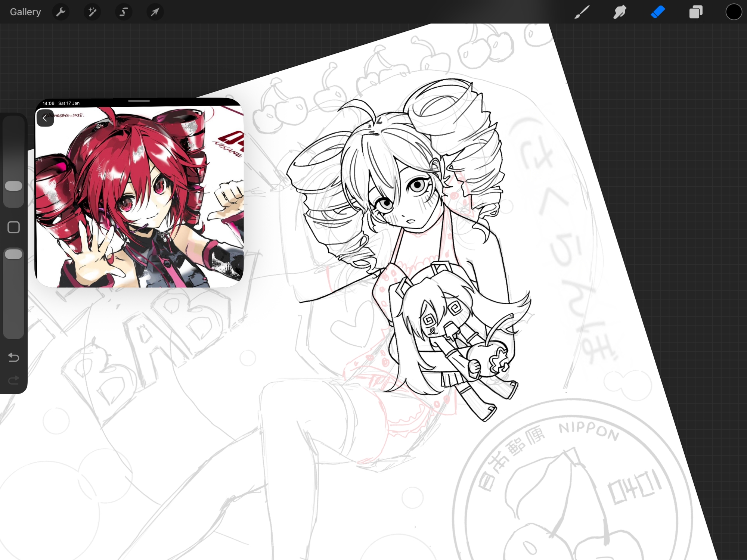Open the Actions wrench menu
747x560 pixels.
click(x=61, y=12)
